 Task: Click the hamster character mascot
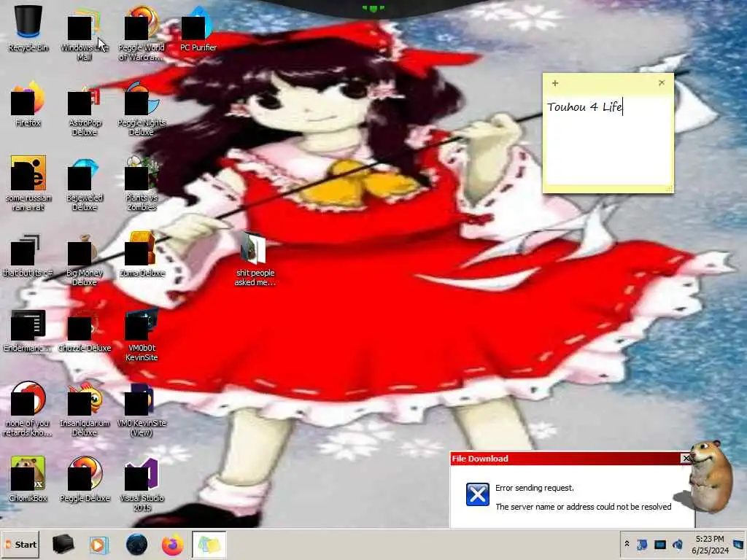[710, 476]
